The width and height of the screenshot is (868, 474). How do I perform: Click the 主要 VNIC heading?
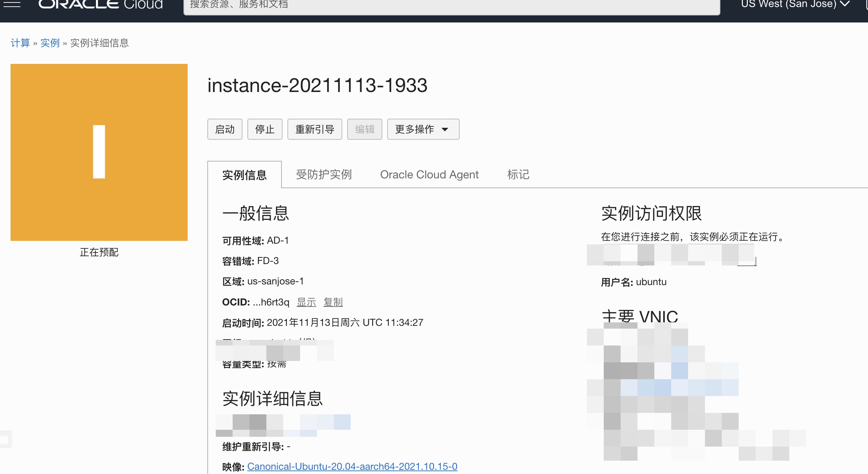640,316
